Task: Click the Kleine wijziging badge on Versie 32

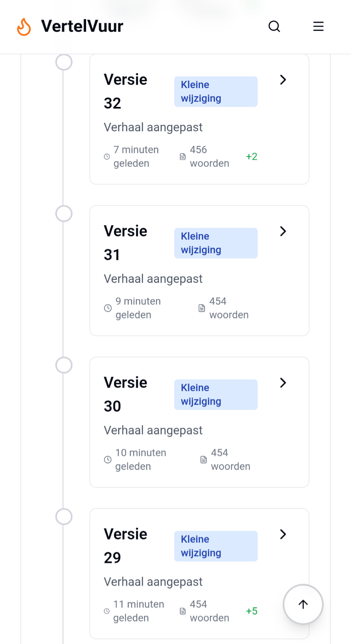Action: point(216,92)
